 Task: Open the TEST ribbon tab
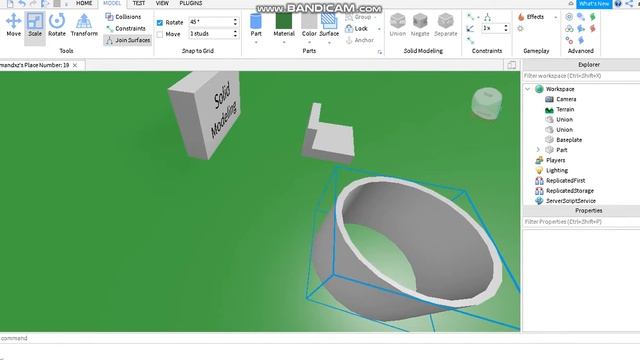click(139, 3)
